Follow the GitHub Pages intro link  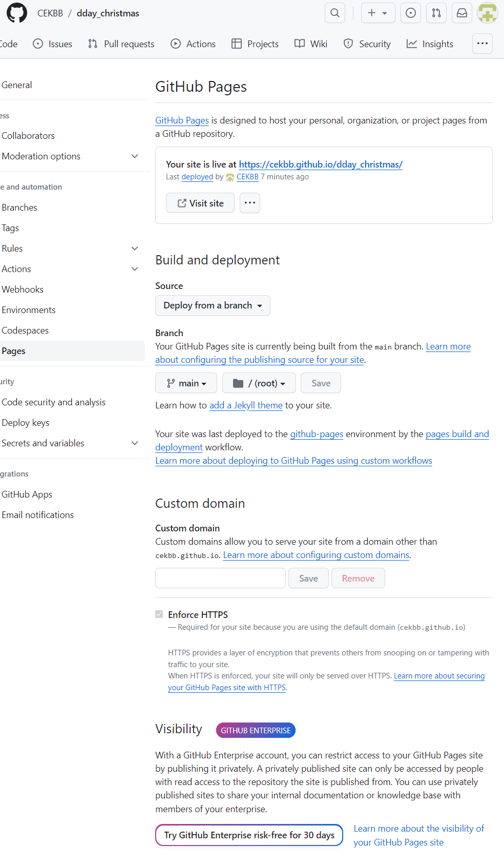click(182, 120)
